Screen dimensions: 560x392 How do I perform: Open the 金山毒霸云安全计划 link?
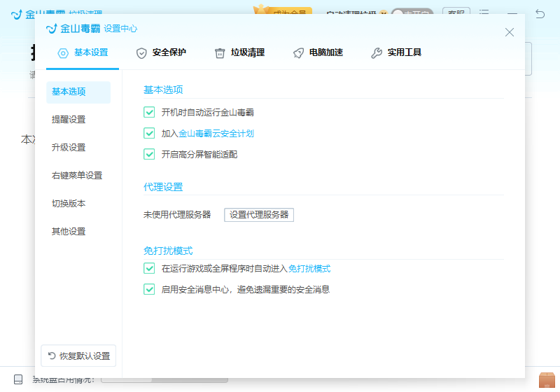click(216, 134)
